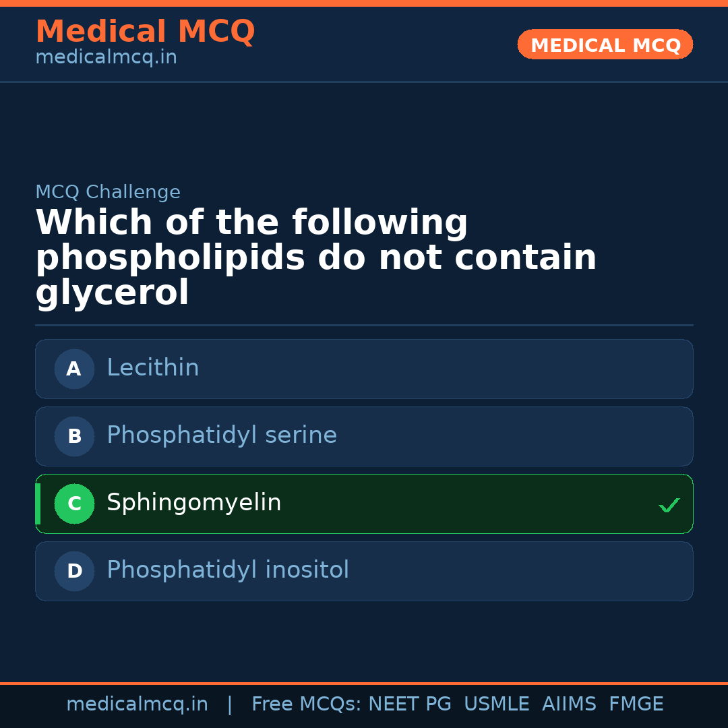
Task: Click the Free MCQs footer label
Action: [x=306, y=704]
